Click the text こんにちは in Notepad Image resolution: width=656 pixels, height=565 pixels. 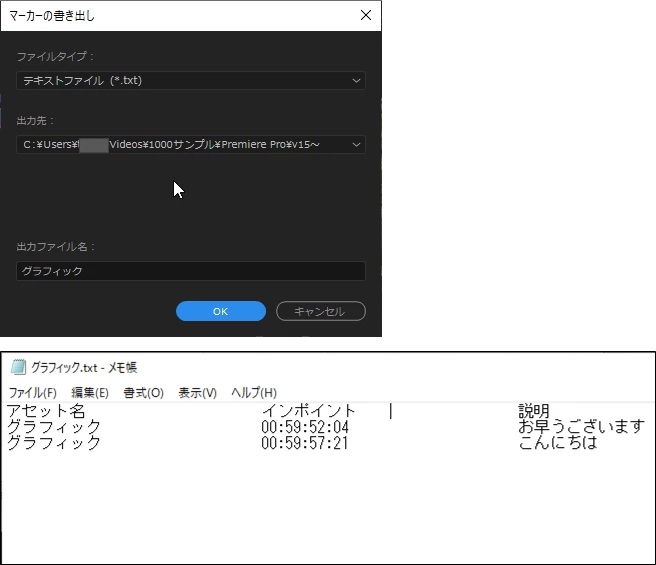click(x=558, y=442)
